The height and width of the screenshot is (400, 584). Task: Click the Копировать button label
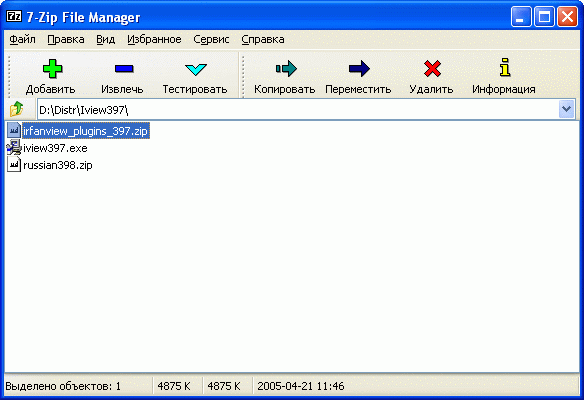(285, 89)
